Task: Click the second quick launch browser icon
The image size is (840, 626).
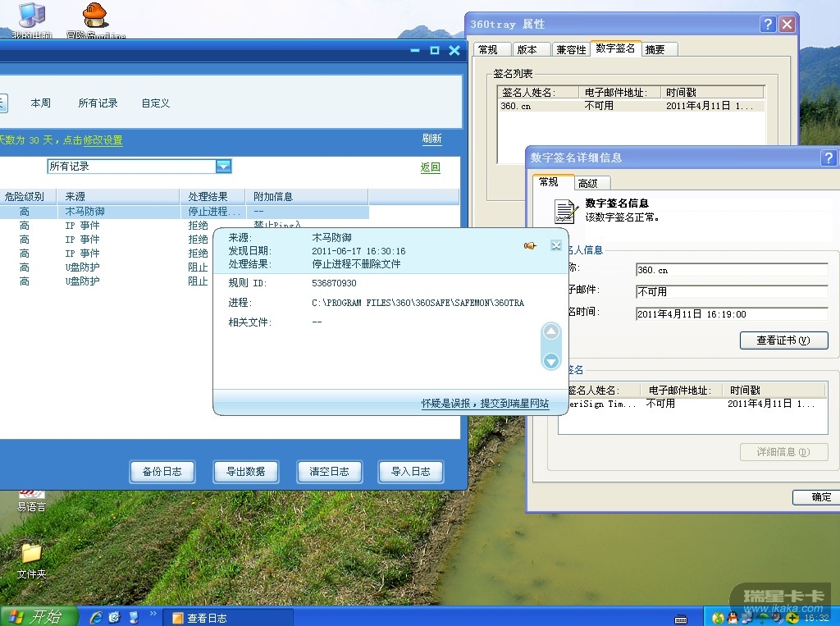Action: [x=115, y=618]
